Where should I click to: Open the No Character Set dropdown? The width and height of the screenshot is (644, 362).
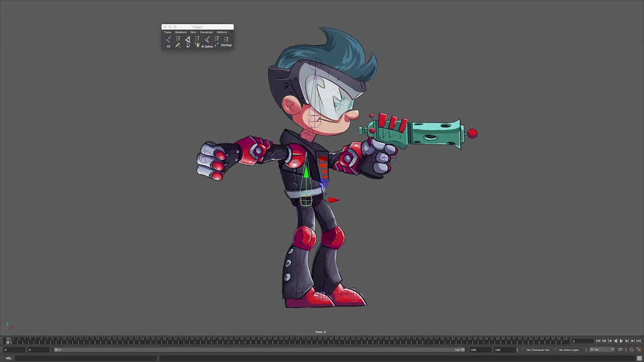[x=538, y=349]
